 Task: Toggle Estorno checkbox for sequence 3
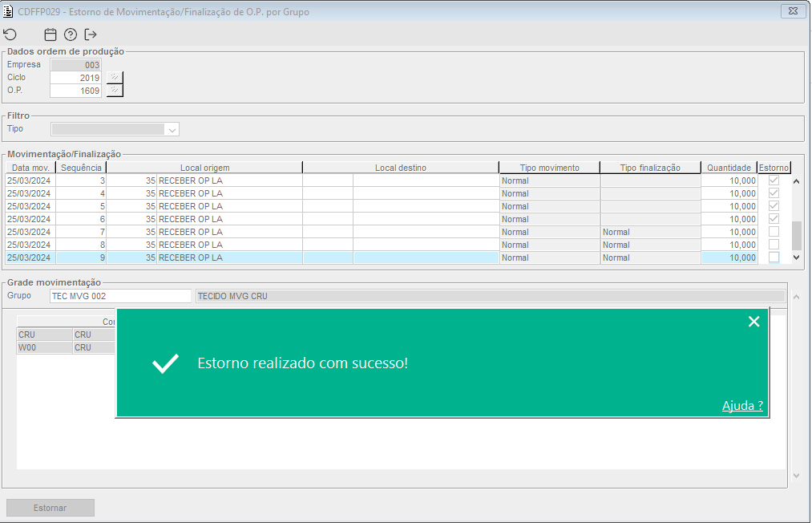point(774,180)
